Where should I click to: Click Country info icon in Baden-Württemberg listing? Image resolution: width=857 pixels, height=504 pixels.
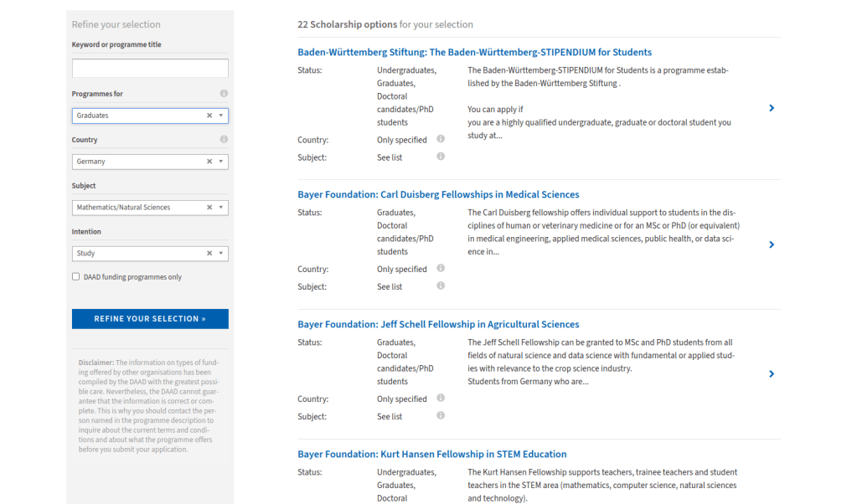point(441,139)
